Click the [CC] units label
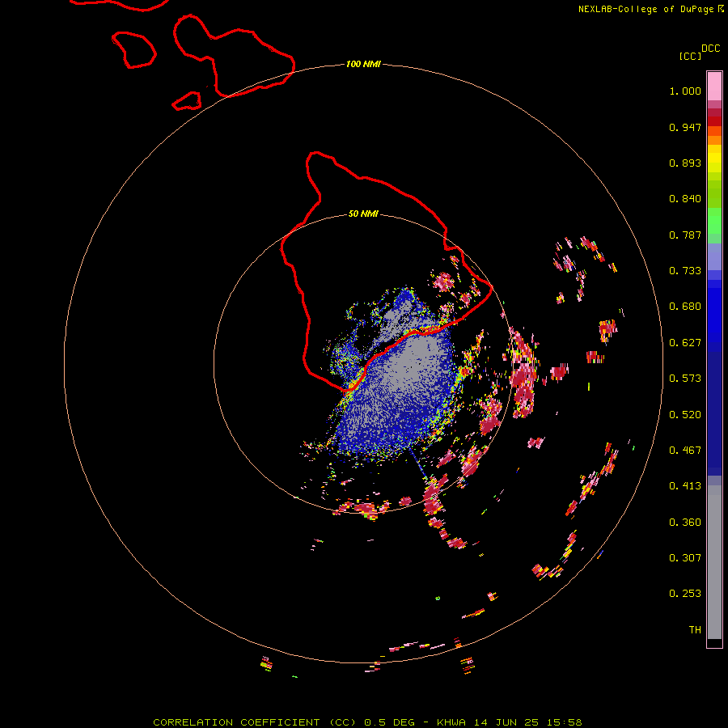The image size is (728, 728). pyautogui.click(x=690, y=56)
